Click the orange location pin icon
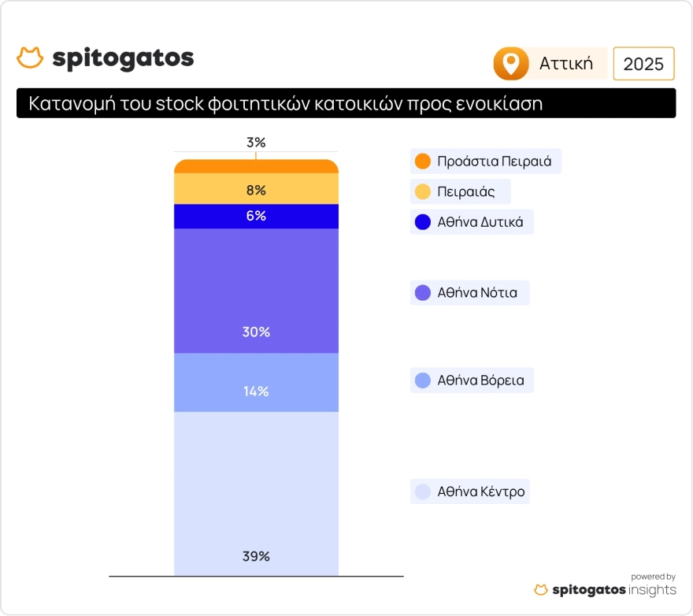This screenshot has height=616, width=693. click(x=511, y=64)
